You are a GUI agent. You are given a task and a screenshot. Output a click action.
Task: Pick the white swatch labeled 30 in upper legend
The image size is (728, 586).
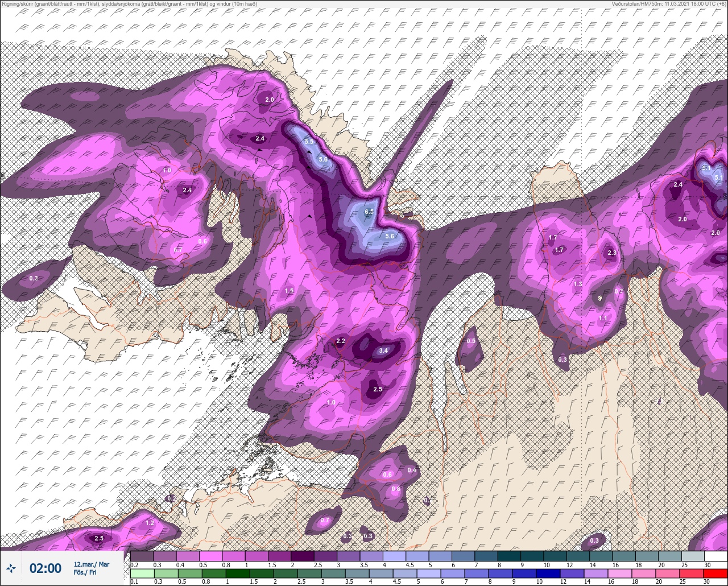pyautogui.click(x=715, y=556)
